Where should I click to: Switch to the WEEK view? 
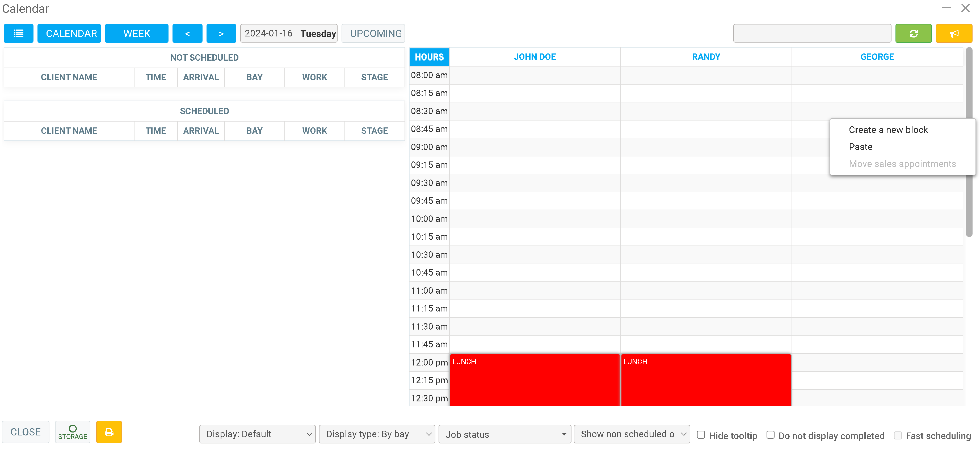pos(137,34)
